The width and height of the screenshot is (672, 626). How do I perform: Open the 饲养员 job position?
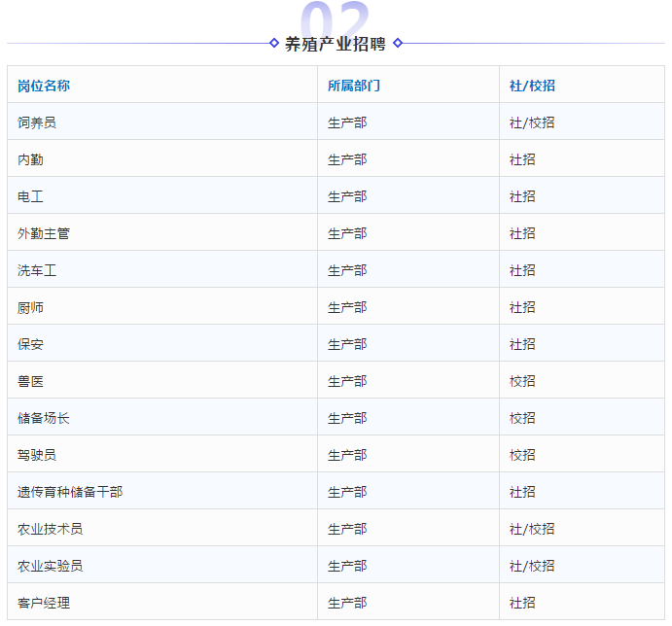(x=37, y=122)
